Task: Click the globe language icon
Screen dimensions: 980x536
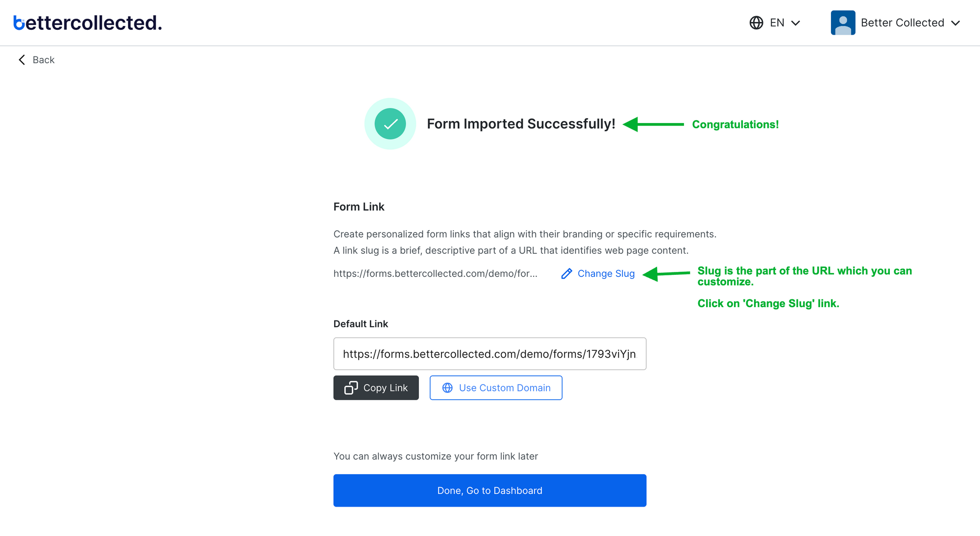Action: pos(756,23)
